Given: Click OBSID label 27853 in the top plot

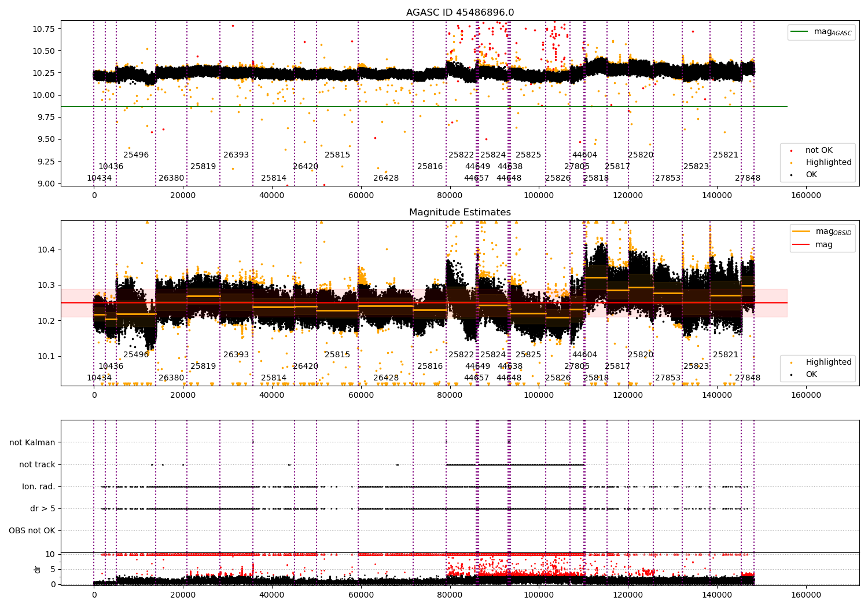Looking at the screenshot, I should click(668, 178).
